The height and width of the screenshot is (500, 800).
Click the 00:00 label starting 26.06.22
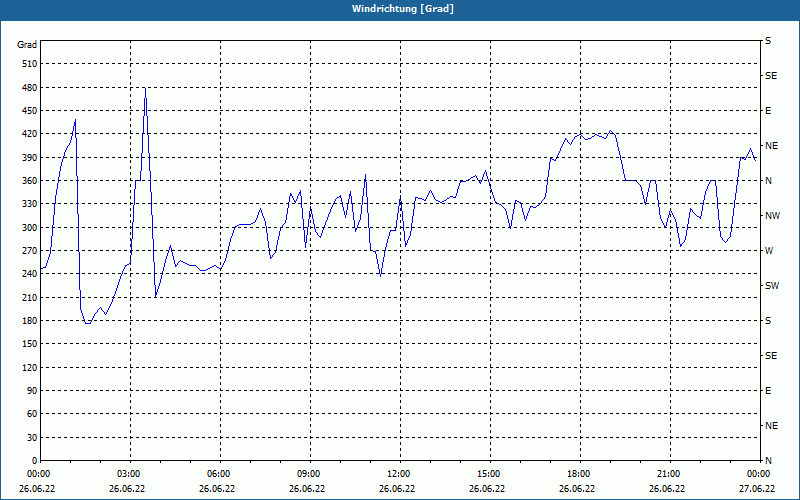(41, 474)
